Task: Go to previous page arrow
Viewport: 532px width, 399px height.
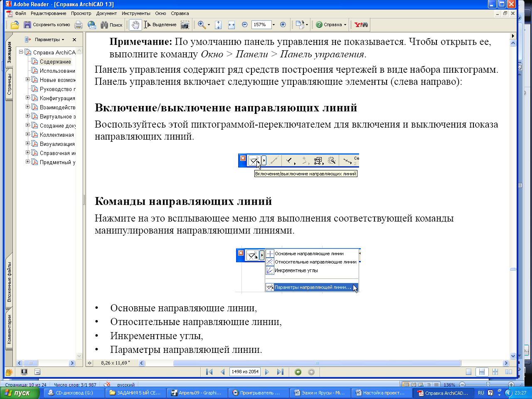Action: pyautogui.click(x=222, y=372)
